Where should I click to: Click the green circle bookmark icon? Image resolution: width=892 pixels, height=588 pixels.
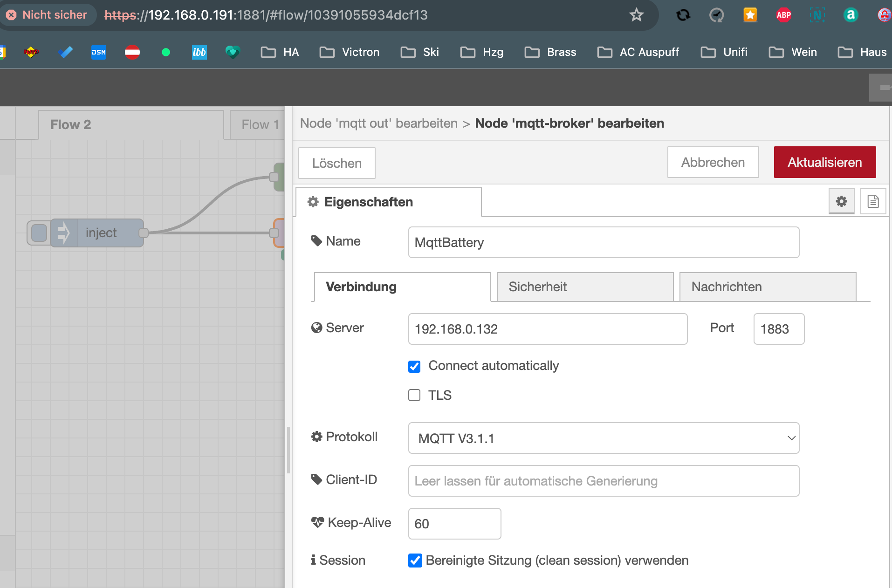[165, 52]
